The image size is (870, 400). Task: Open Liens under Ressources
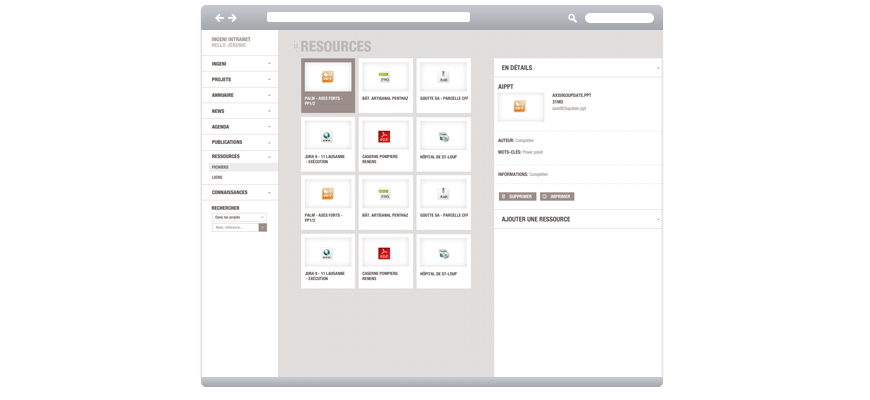tap(218, 177)
